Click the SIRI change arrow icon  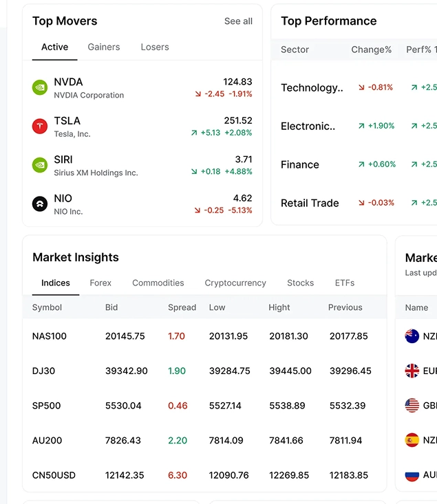click(194, 172)
